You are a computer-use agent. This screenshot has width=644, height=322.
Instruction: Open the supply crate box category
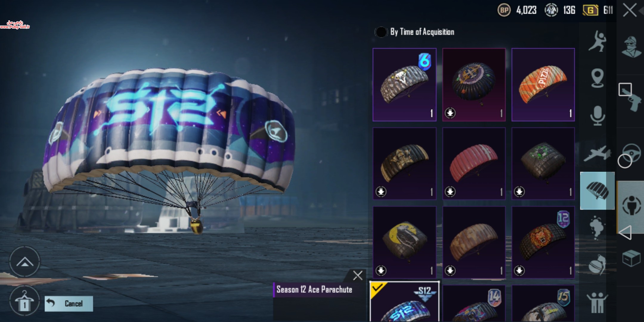631,258
